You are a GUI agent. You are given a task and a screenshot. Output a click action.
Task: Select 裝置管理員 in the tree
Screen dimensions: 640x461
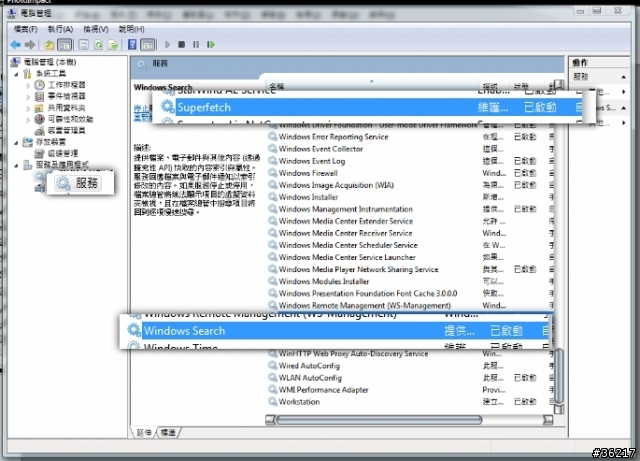(x=67, y=130)
